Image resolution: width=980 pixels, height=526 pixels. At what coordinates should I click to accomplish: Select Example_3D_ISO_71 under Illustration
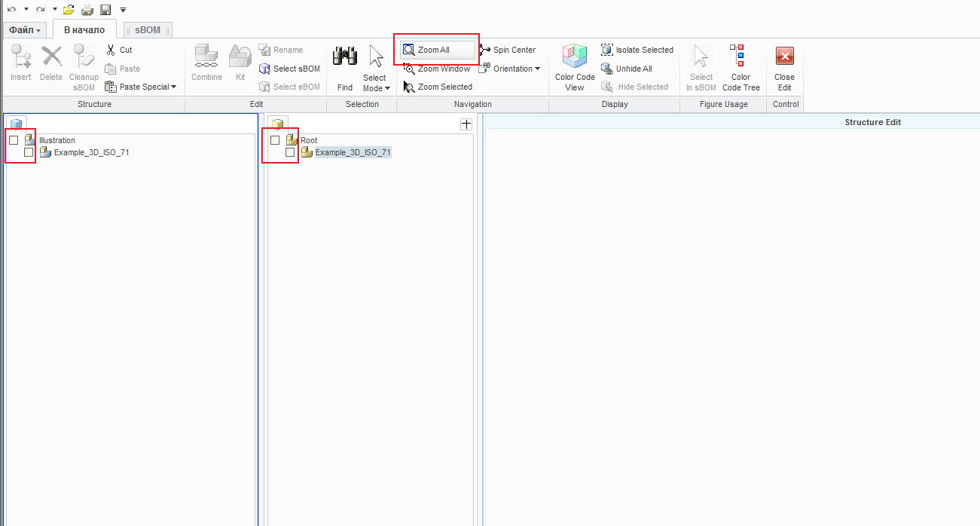(x=92, y=152)
